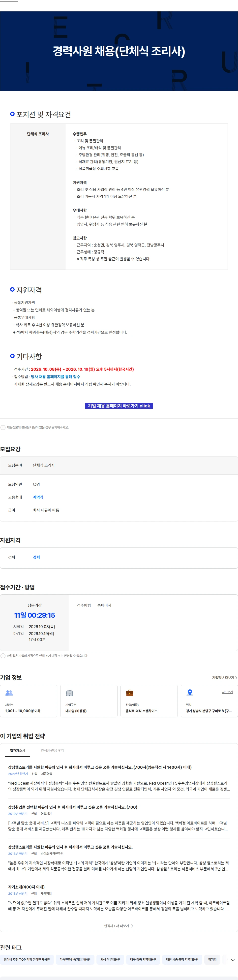The height and width of the screenshot is (980, 238).
Task: Click the 위치 map pin icon
Action: pos(190,693)
